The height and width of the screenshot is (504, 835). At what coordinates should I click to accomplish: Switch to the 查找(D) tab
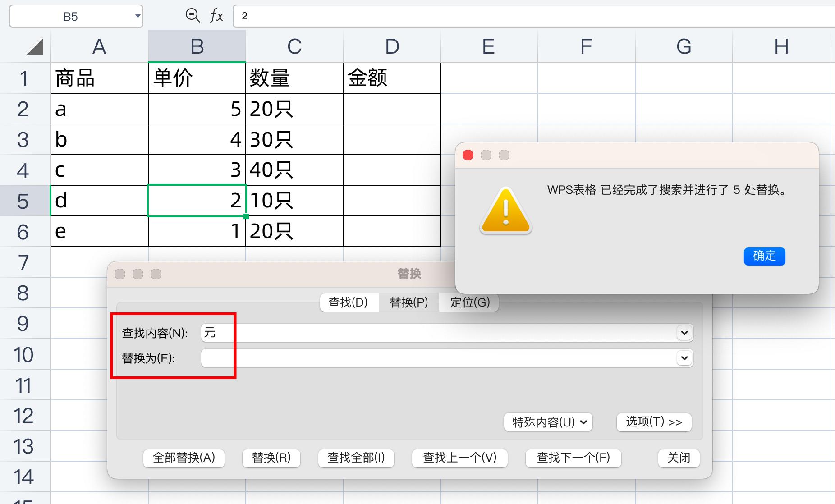point(349,302)
